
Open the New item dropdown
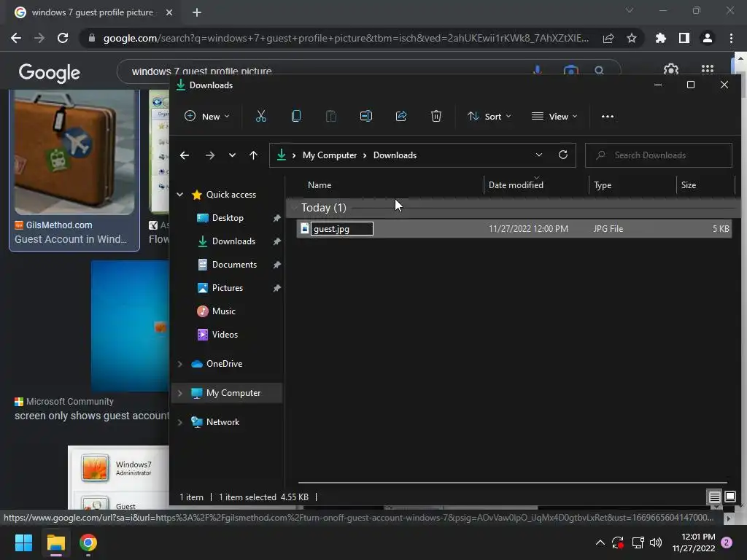click(x=207, y=116)
